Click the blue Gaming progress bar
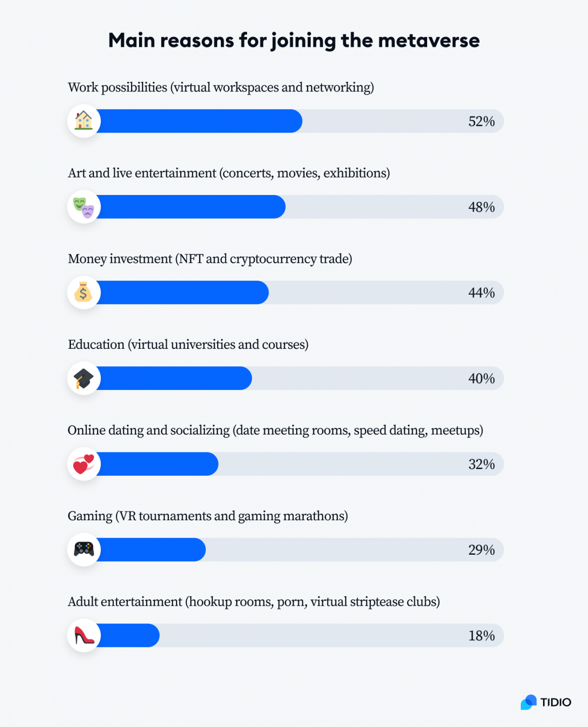Image resolution: width=588 pixels, height=727 pixels. click(152, 550)
